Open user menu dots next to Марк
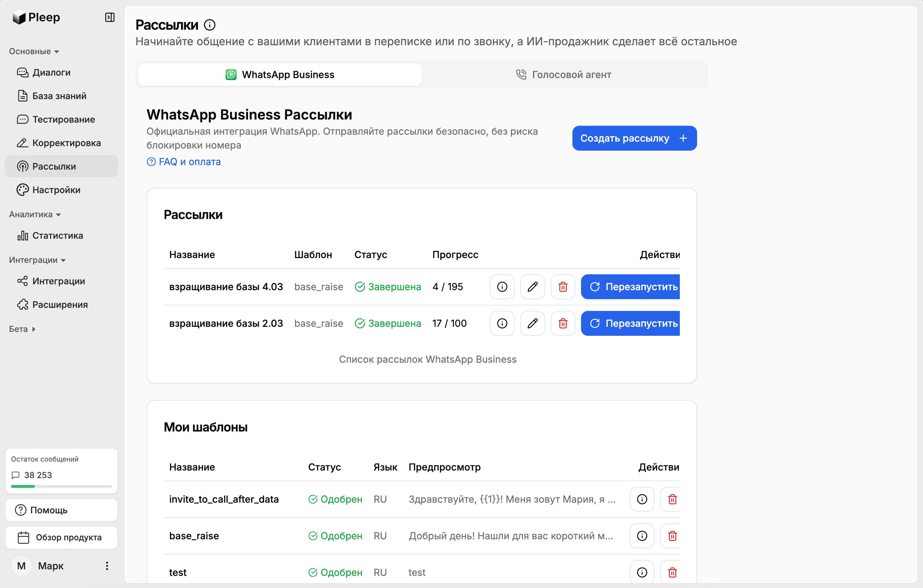The height and width of the screenshot is (588, 923). tap(107, 566)
